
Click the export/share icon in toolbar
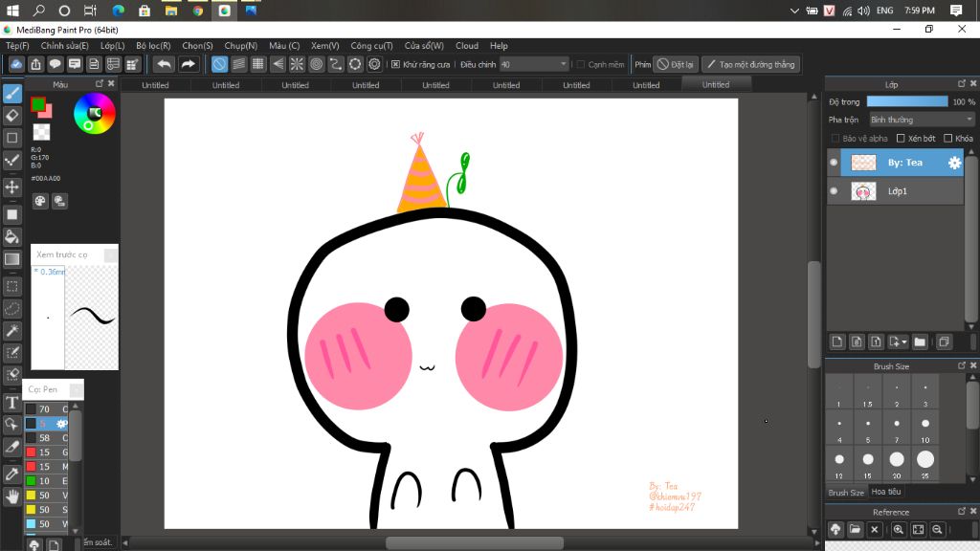(35, 64)
